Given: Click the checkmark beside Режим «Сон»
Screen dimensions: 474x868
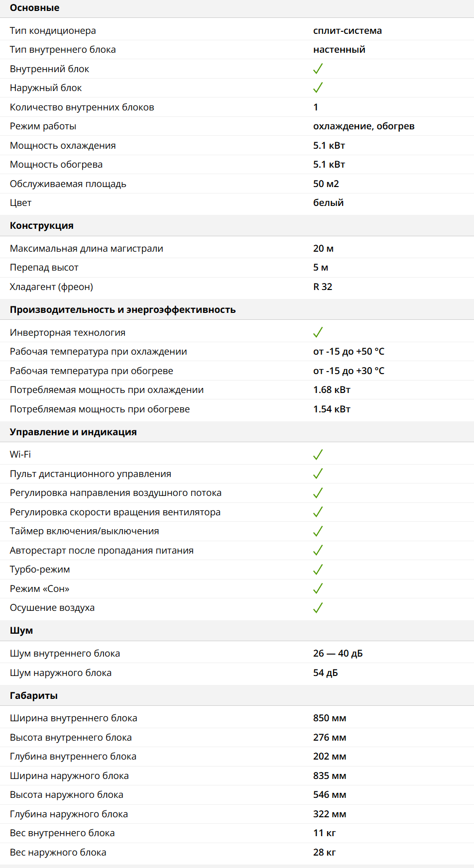Looking at the screenshot, I should click(x=318, y=588).
